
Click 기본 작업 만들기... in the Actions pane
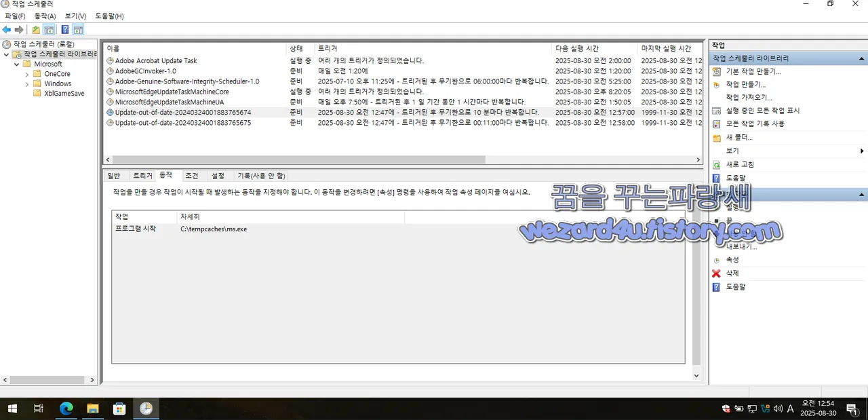(753, 71)
